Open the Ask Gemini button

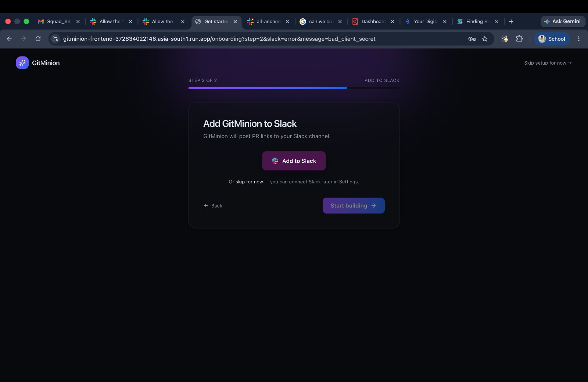tap(563, 21)
